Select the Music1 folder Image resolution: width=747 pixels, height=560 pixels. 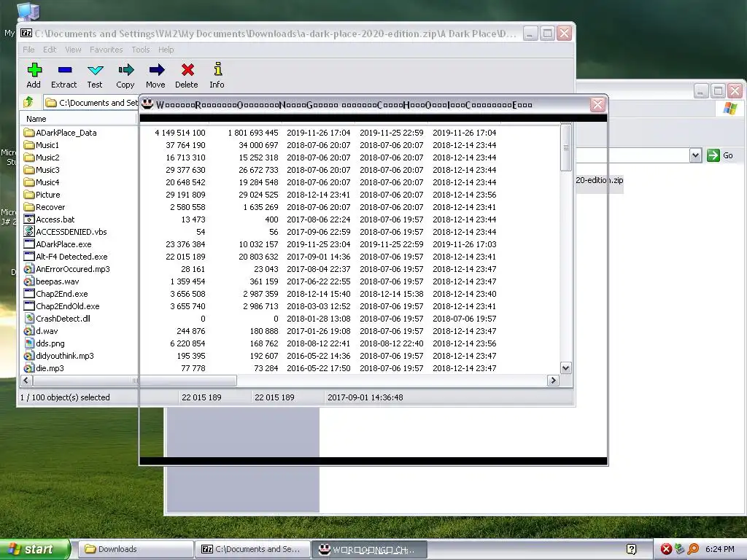(42, 145)
